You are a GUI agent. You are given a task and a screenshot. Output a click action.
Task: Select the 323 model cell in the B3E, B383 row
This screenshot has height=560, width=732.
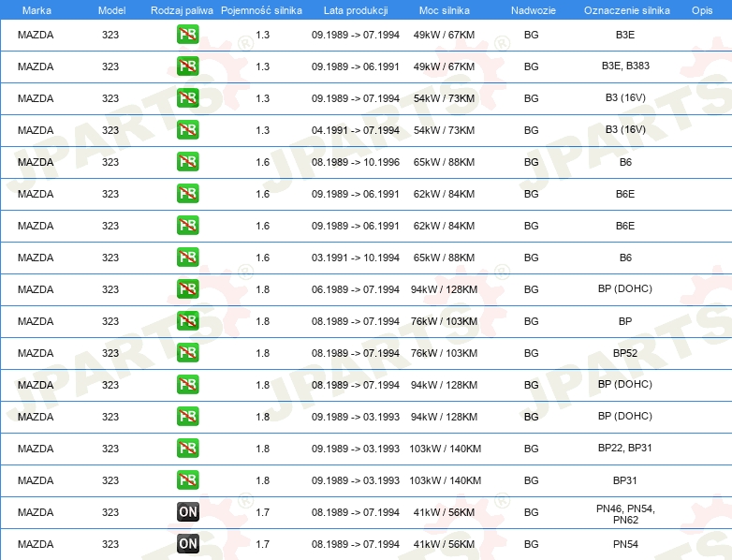(110, 66)
